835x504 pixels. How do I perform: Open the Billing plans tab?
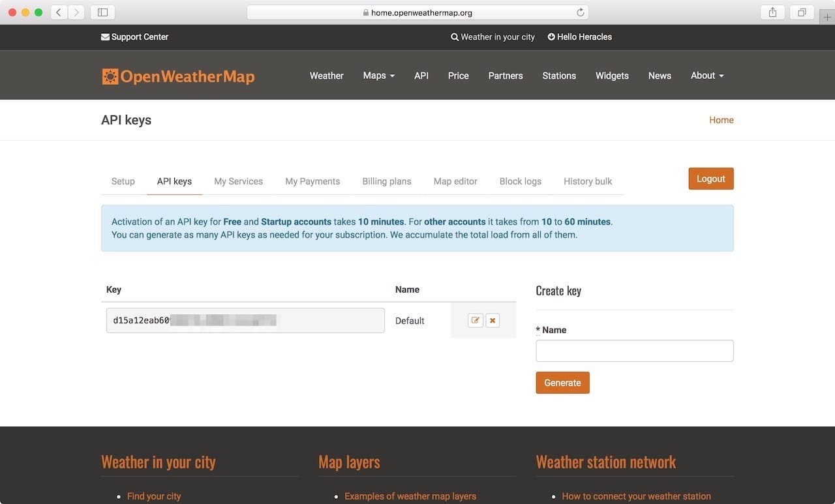tap(387, 181)
